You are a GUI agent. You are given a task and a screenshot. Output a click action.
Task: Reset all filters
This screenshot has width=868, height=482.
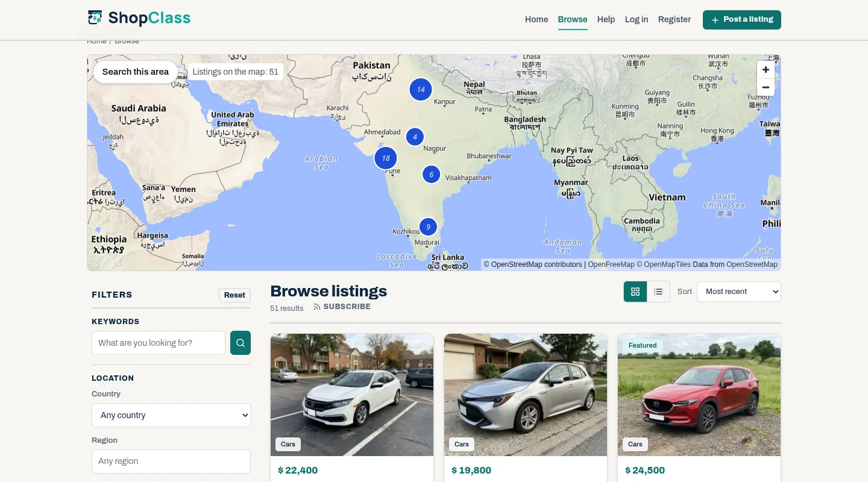pyautogui.click(x=234, y=295)
